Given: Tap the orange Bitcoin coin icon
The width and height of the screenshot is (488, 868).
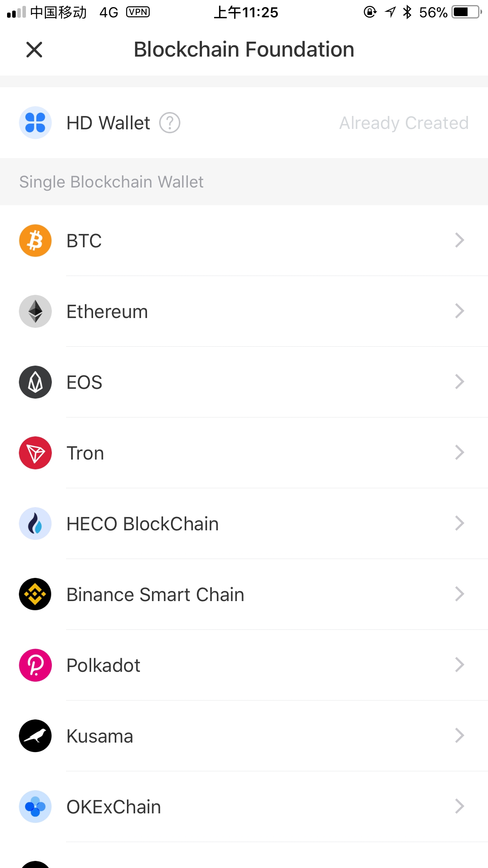Looking at the screenshot, I should (x=35, y=241).
